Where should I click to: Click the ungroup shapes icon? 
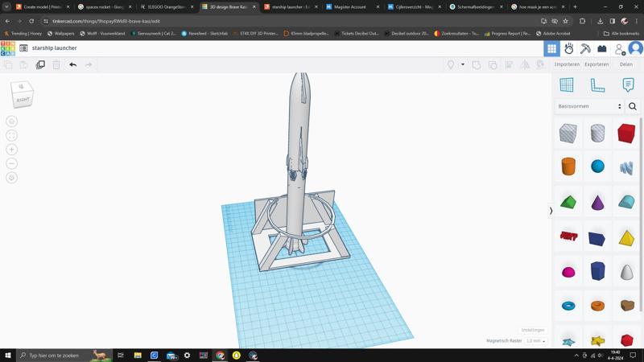493,65
